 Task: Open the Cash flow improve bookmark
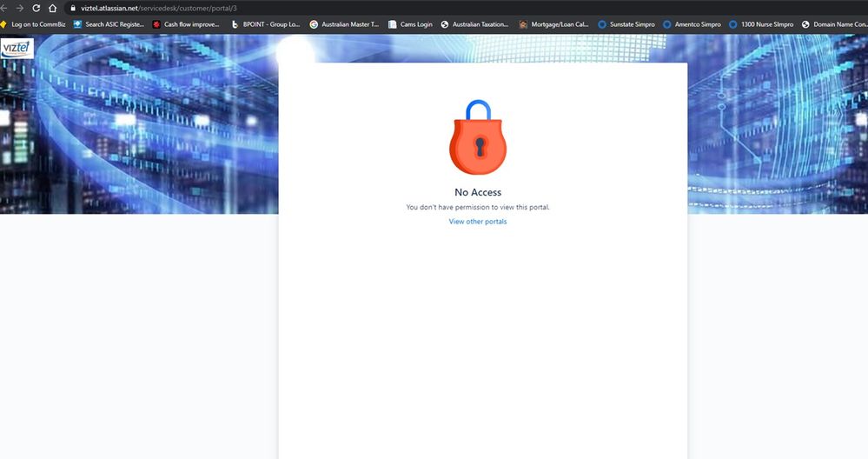pos(186,24)
